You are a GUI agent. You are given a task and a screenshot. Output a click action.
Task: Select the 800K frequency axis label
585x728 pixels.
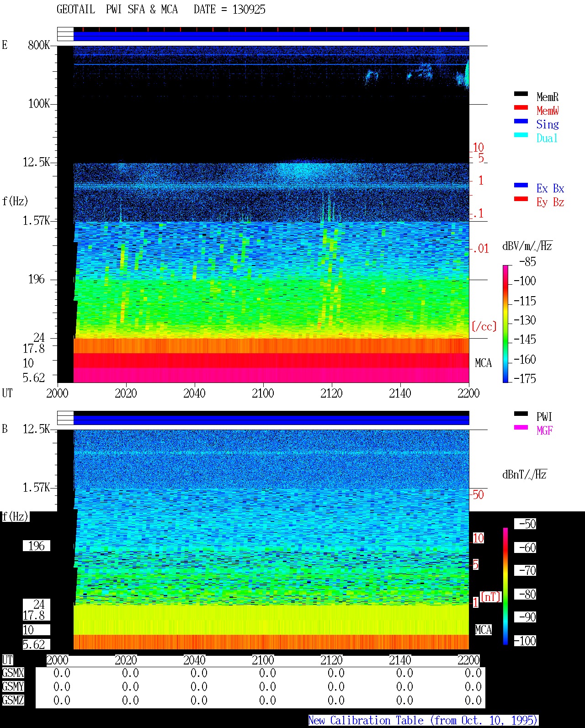(39, 45)
